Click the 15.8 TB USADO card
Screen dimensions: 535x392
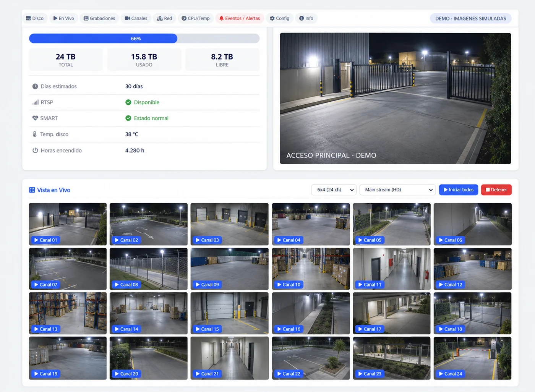144,60
